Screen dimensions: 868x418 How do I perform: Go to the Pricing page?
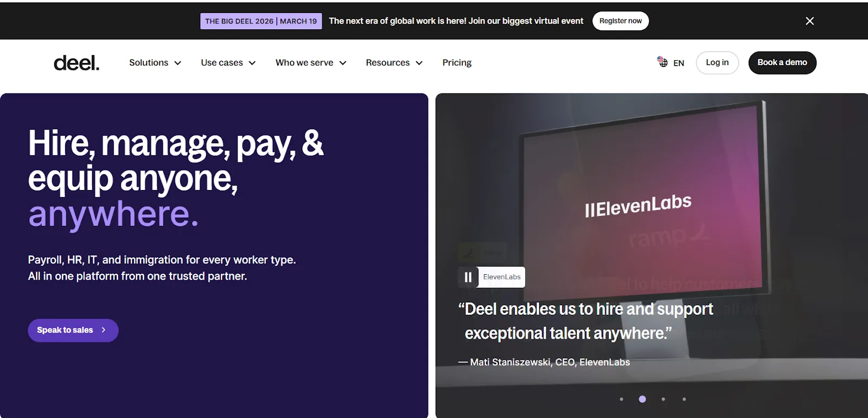457,62
